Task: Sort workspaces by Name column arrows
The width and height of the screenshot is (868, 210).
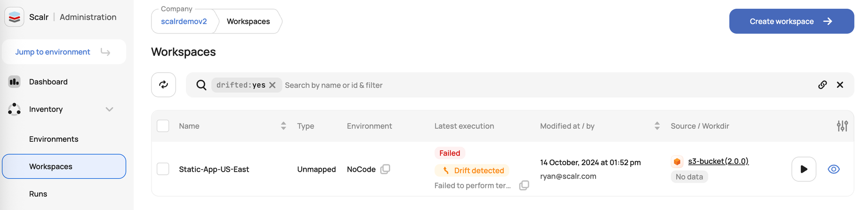Action: 283,126
